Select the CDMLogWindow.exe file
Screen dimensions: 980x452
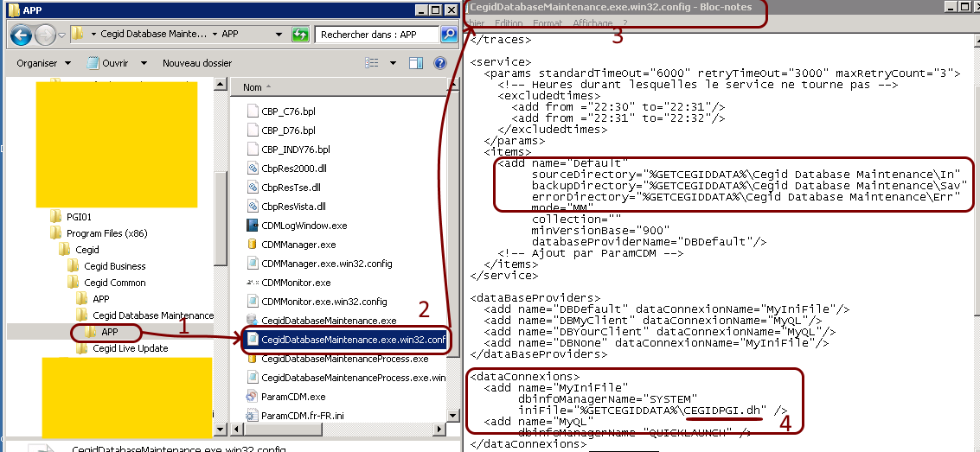[304, 226]
